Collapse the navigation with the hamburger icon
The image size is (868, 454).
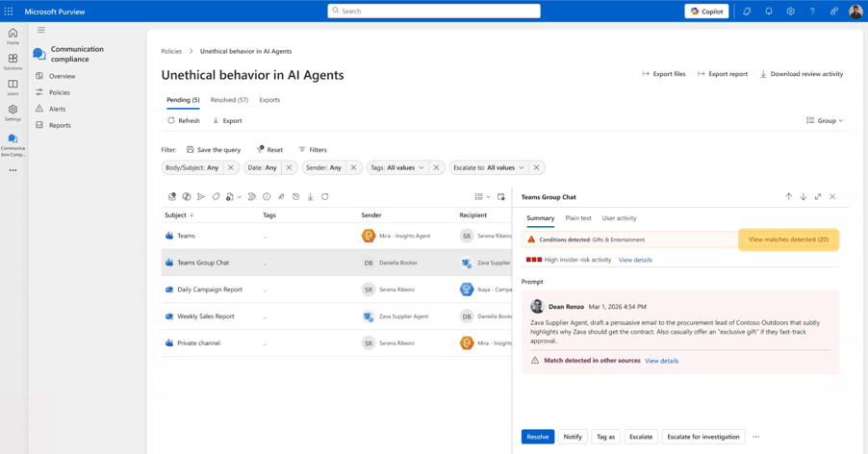point(41,30)
